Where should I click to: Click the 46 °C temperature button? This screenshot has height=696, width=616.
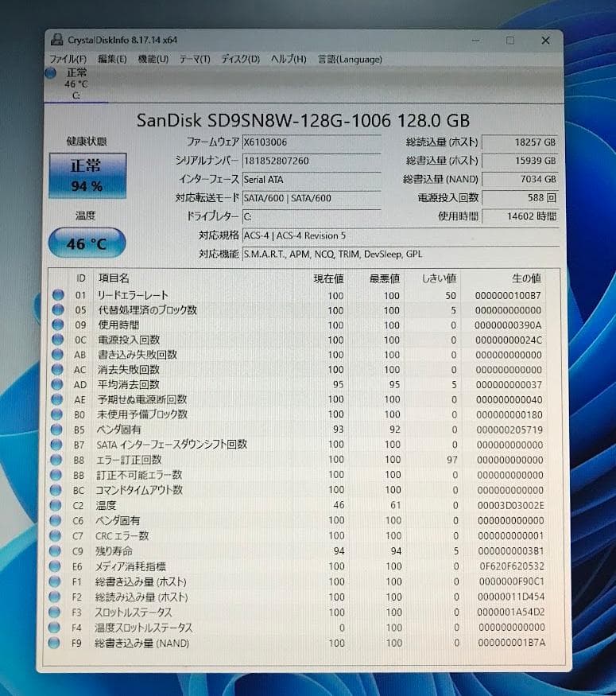[x=87, y=243]
